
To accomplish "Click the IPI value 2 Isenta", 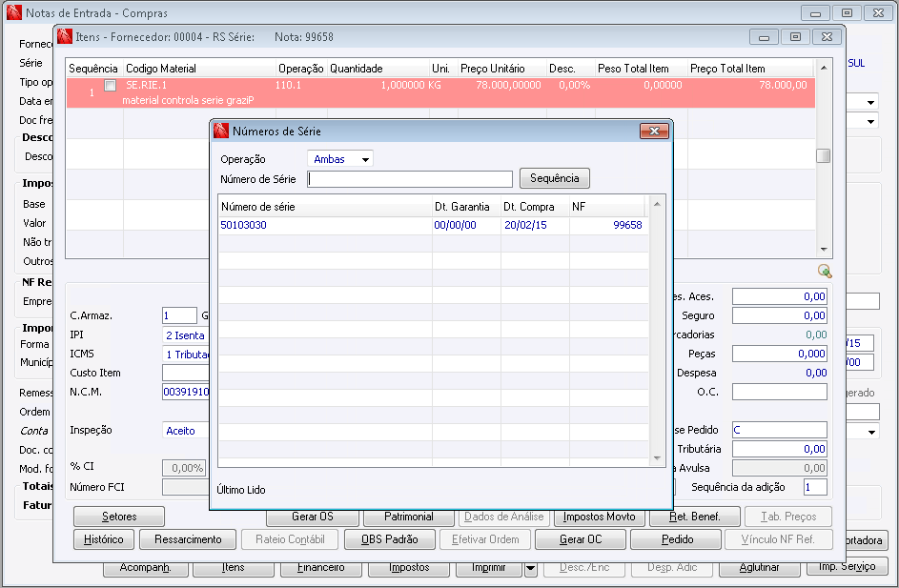I will tap(185, 335).
